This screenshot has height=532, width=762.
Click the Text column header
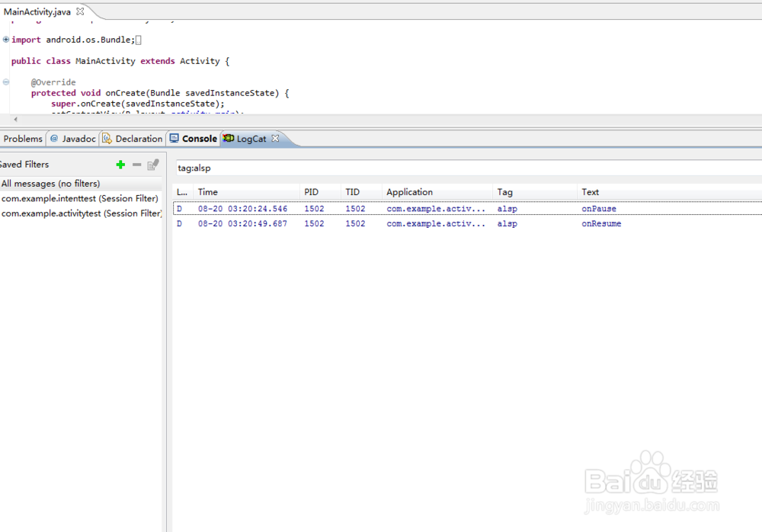[670, 191]
